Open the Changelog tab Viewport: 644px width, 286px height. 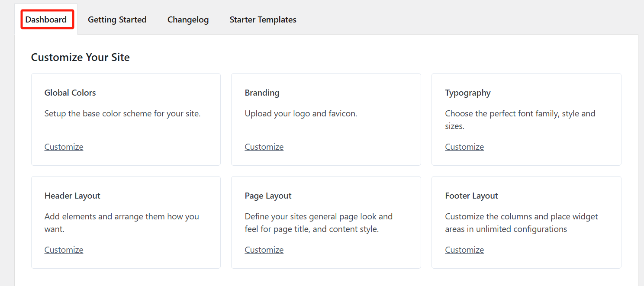coord(188,19)
